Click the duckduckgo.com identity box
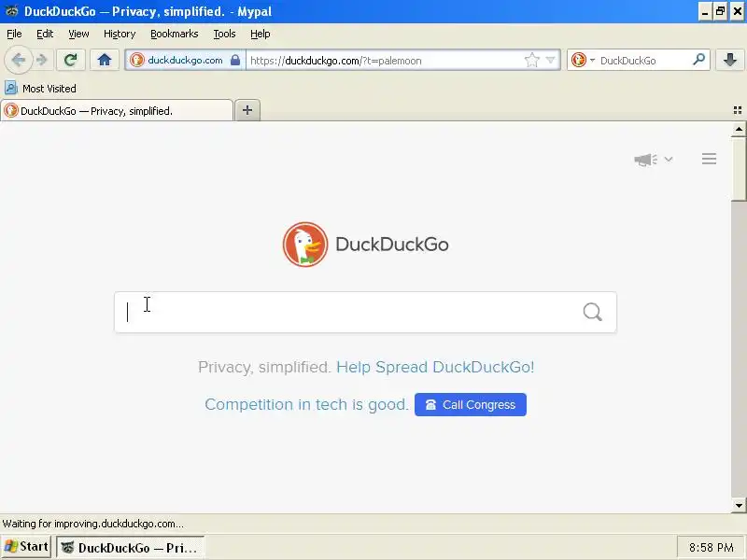The image size is (747, 560). coord(185,60)
